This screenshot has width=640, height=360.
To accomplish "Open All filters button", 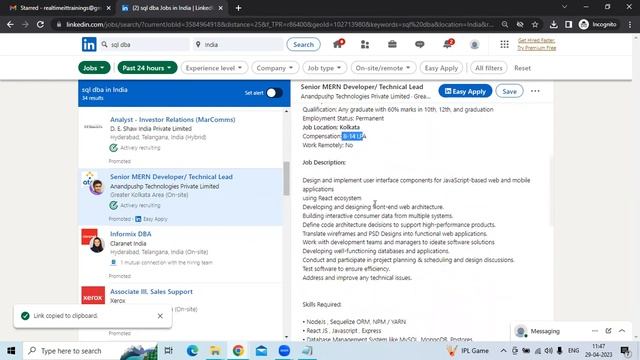I will 488,68.
